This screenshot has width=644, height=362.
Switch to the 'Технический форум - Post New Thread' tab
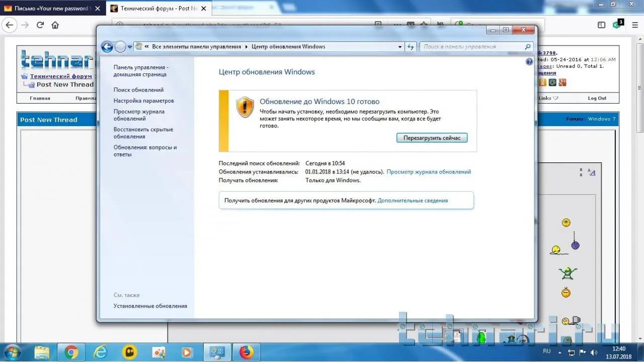tap(158, 9)
